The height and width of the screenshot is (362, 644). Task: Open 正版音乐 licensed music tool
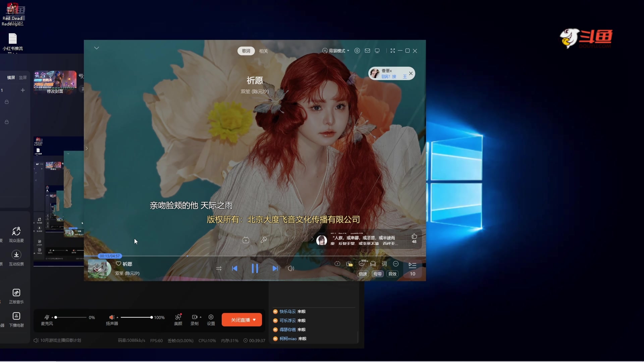coord(16,296)
